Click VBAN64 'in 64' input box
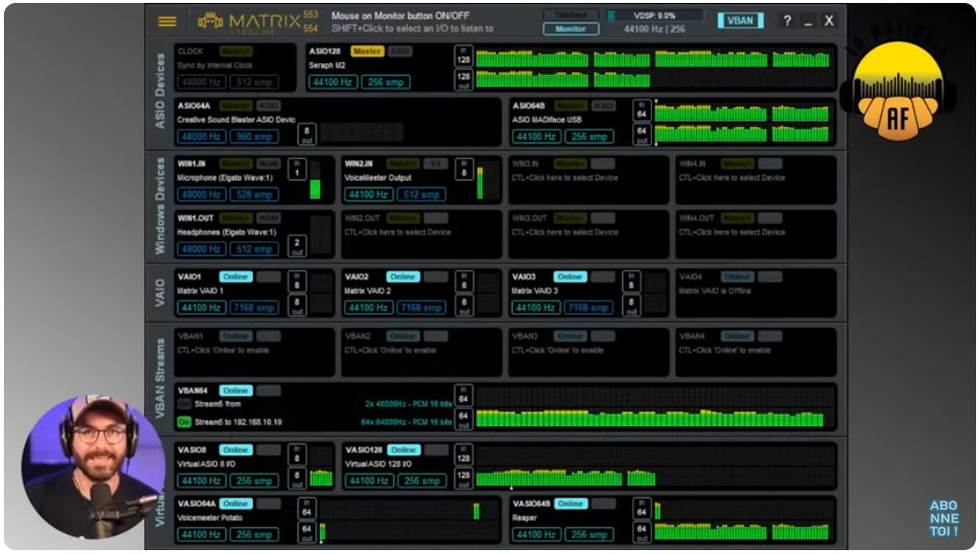The height and width of the screenshot is (554, 980). click(x=463, y=395)
